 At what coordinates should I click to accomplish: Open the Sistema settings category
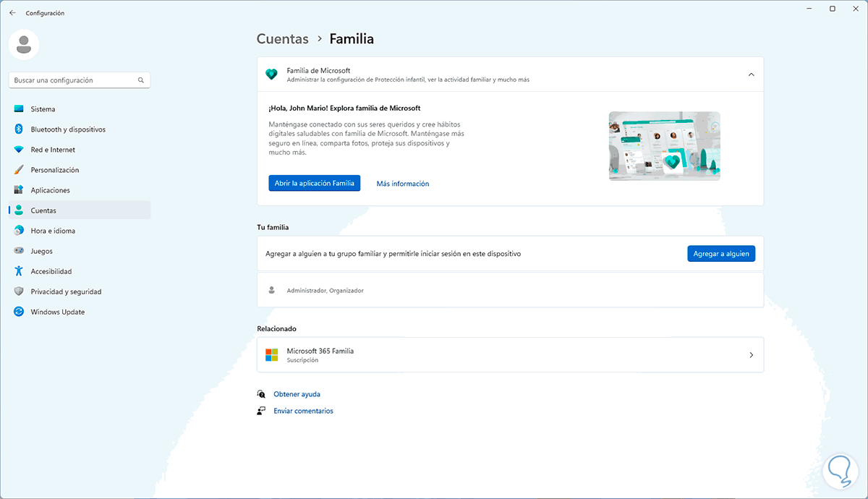pyautogui.click(x=80, y=109)
